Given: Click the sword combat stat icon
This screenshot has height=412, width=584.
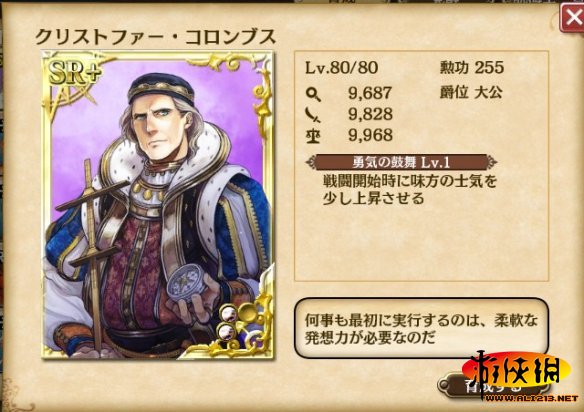Looking at the screenshot, I should (313, 115).
